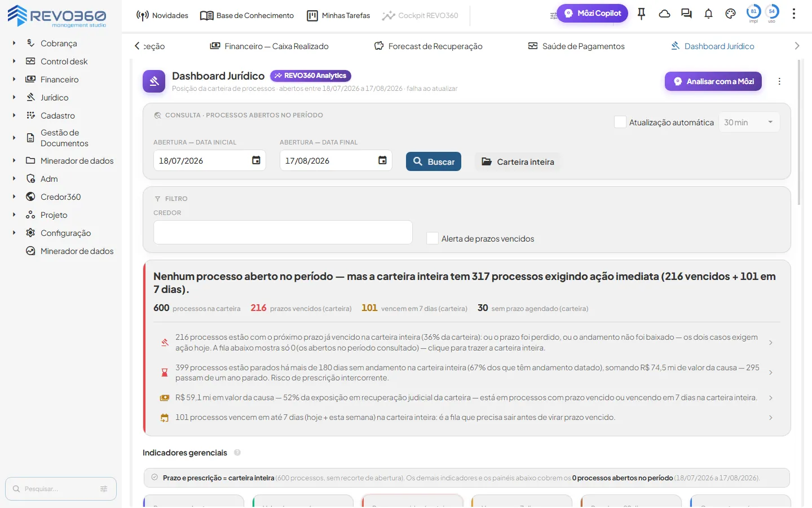Open the top-right vertical dots menu
This screenshot has height=508, width=812.
[x=793, y=14]
